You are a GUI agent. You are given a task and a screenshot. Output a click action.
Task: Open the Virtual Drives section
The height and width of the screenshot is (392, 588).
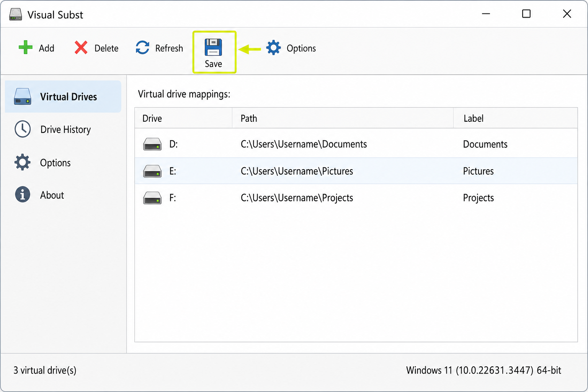pyautogui.click(x=63, y=96)
